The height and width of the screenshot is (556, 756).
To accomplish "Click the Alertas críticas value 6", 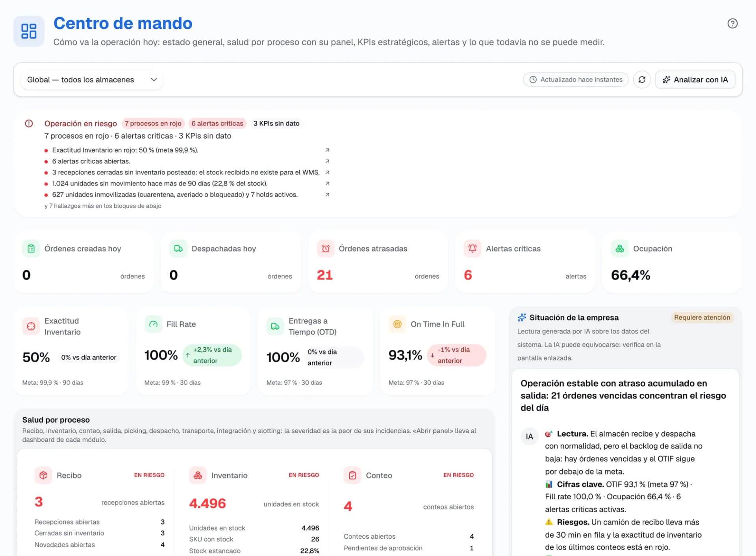I will 468,275.
